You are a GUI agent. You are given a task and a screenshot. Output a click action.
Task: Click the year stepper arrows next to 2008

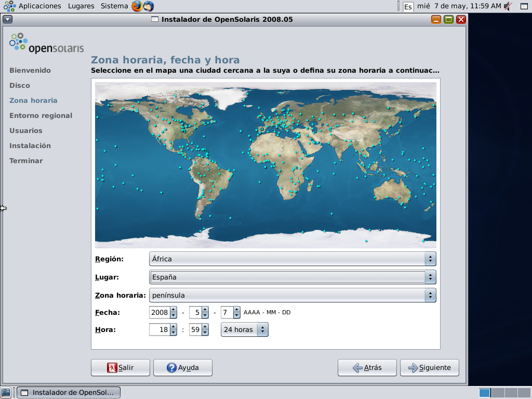click(174, 312)
